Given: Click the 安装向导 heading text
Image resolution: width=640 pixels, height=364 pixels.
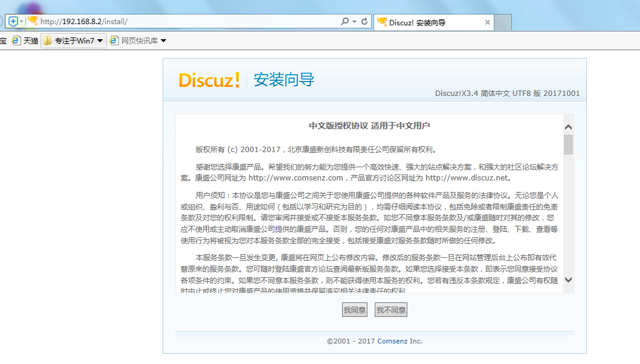Looking at the screenshot, I should click(284, 80).
